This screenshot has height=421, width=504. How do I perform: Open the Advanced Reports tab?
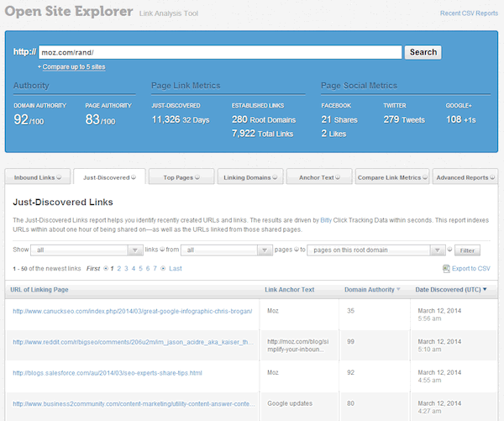pyautogui.click(x=465, y=177)
